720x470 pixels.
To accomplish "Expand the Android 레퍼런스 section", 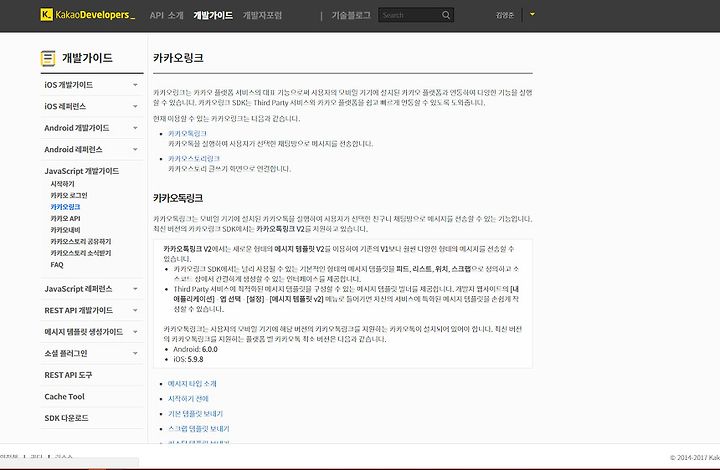I will tap(92, 150).
